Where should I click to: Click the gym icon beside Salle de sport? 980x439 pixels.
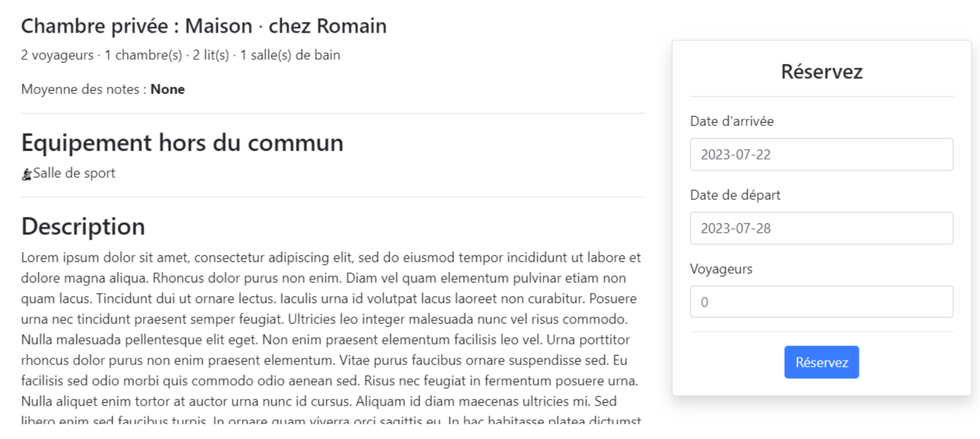[x=27, y=175]
